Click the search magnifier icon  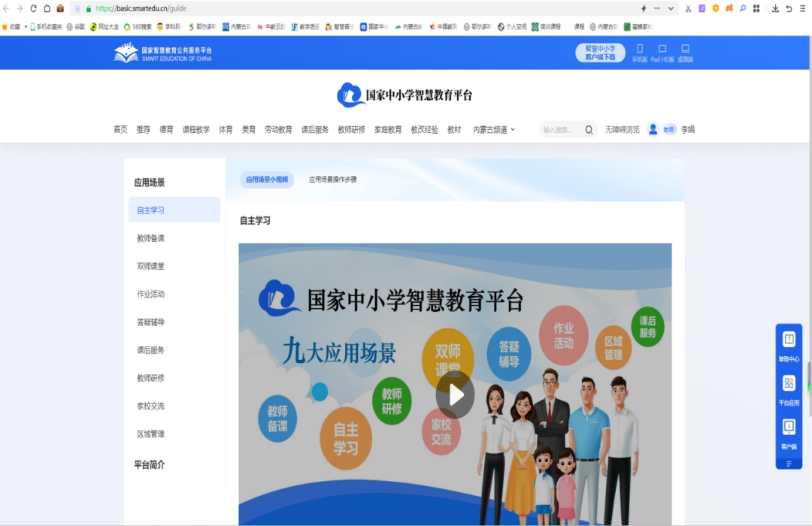pyautogui.click(x=589, y=129)
